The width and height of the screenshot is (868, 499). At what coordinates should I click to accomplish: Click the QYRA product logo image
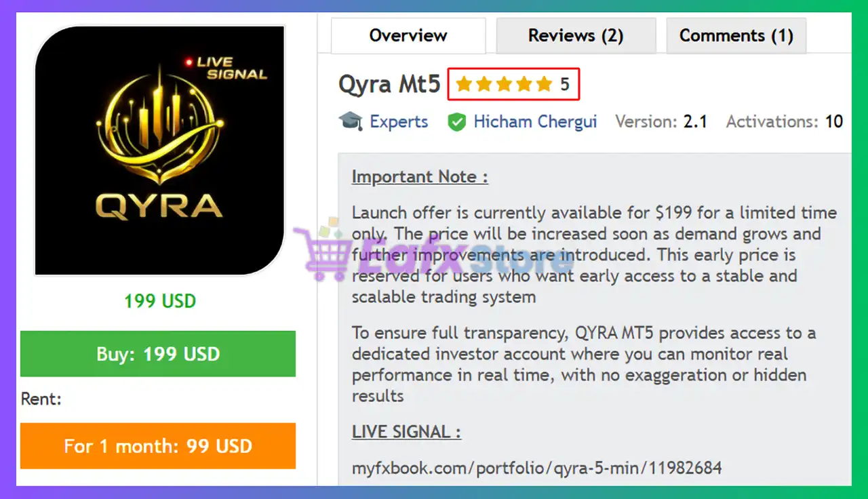click(159, 151)
